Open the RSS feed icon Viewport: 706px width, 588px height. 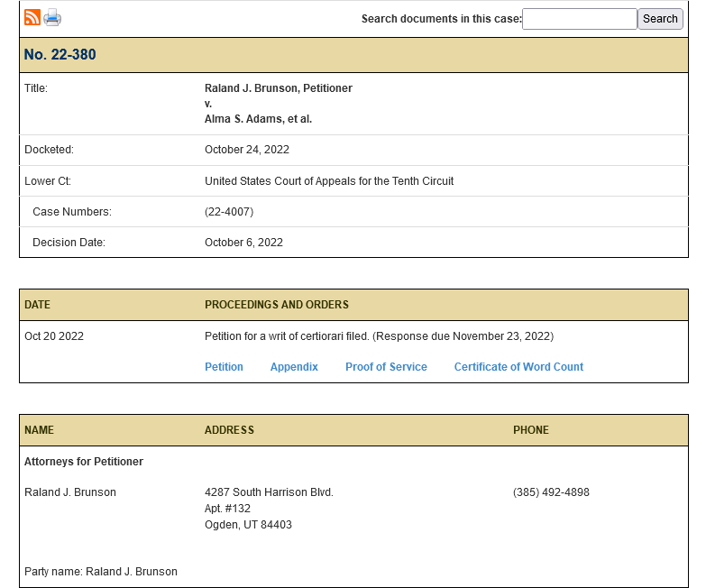(32, 17)
